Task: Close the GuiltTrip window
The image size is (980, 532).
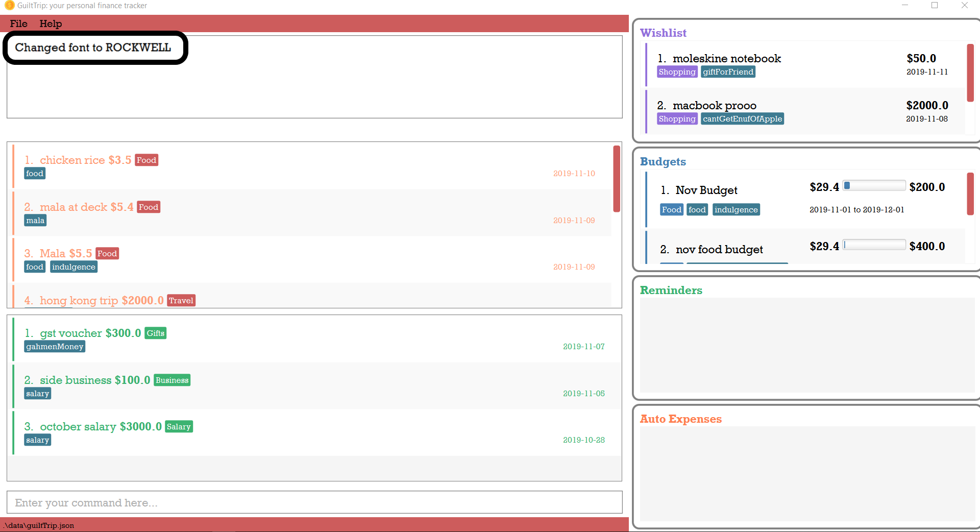Action: [x=964, y=5]
